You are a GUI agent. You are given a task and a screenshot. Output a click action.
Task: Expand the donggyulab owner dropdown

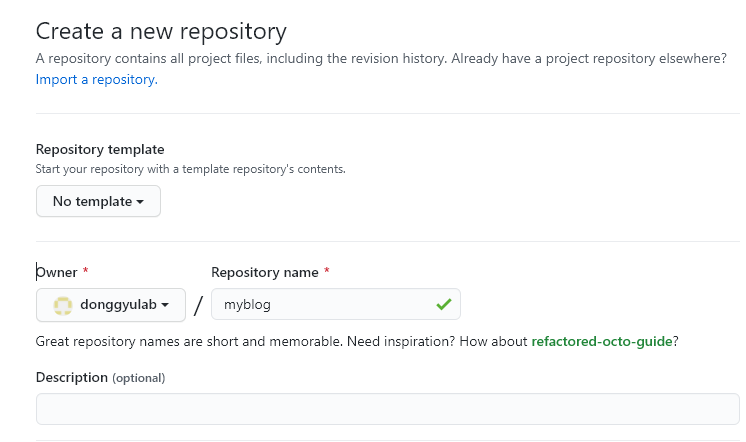click(x=110, y=305)
